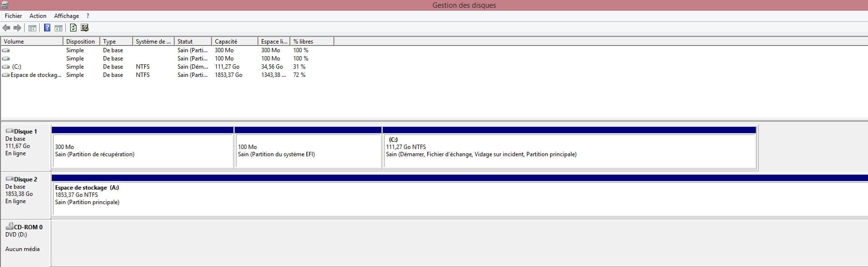Click the '31 %' free percentage cell
This screenshot has height=267, width=868.
point(299,67)
